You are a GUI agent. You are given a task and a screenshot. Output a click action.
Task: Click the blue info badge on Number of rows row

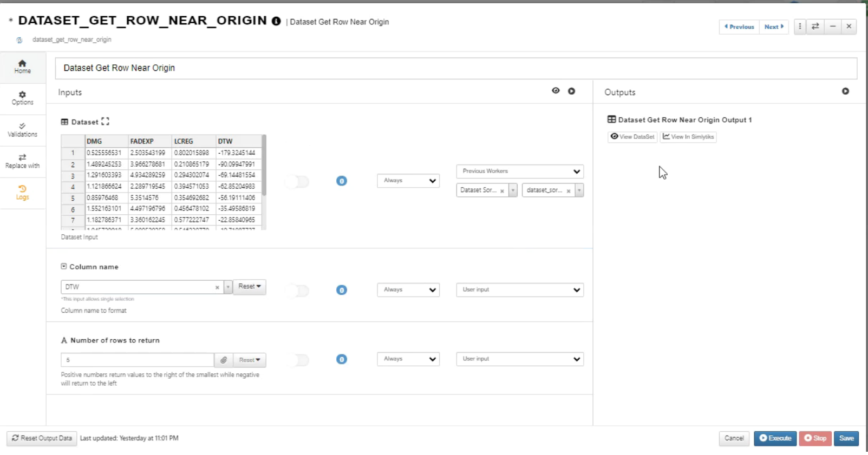pyautogui.click(x=342, y=359)
